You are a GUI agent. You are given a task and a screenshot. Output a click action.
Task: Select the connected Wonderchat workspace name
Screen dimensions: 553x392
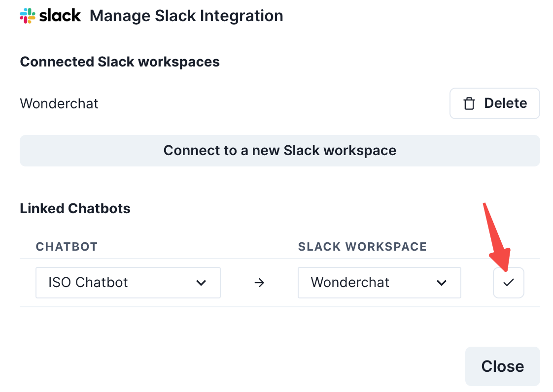[59, 104]
